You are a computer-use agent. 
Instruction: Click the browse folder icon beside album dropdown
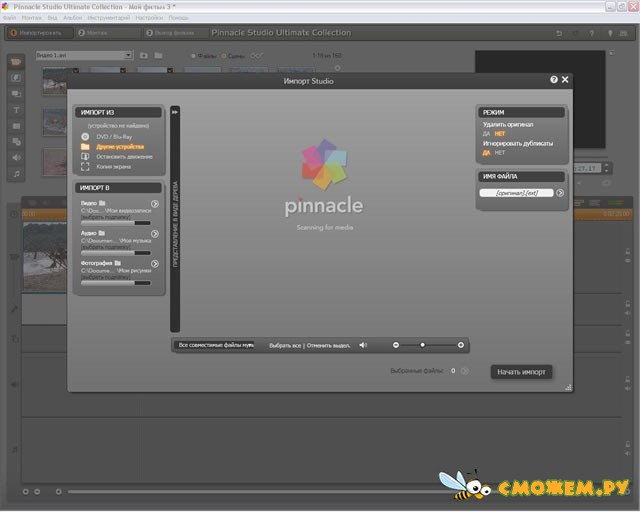[x=158, y=56]
